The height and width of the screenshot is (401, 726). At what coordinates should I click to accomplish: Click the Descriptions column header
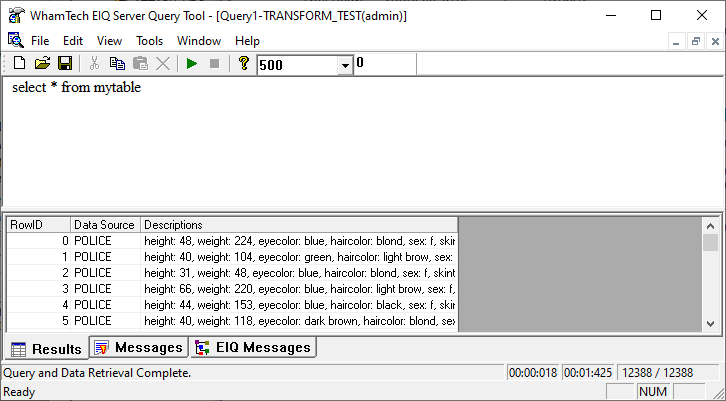[299, 225]
